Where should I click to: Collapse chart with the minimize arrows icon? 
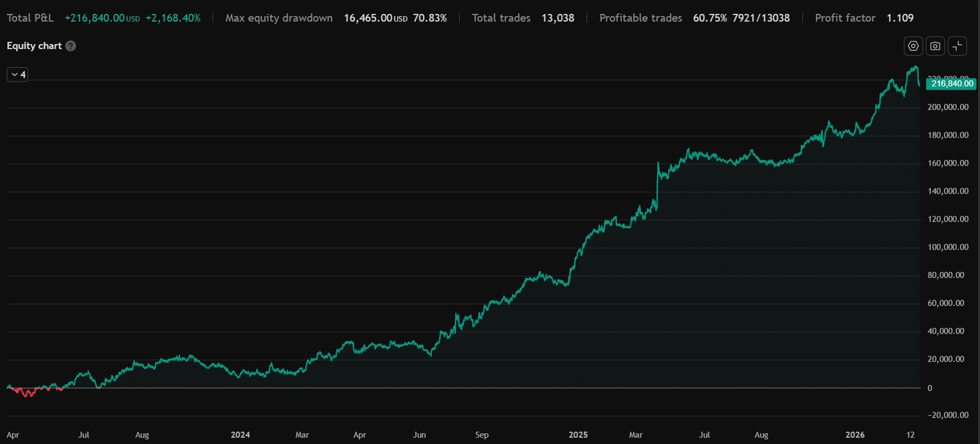tap(957, 46)
